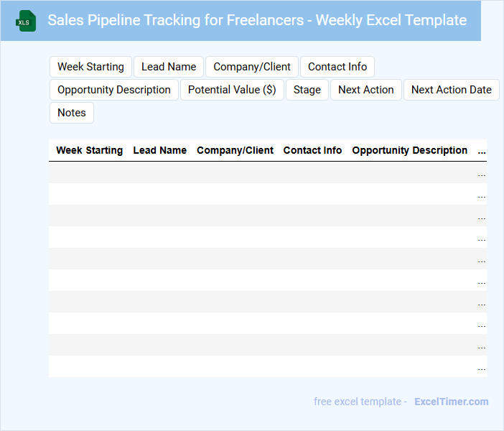Click the Week Starting column header
The height and width of the screenshot is (431, 504).
pos(90,151)
